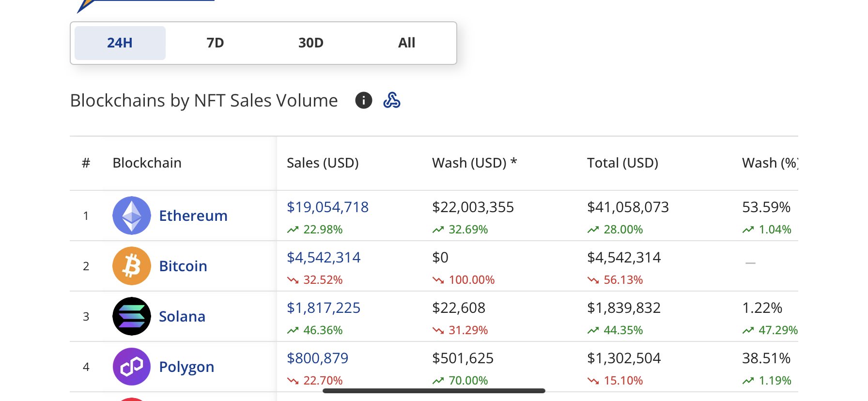
Task: Click the # rank column header
Action: tap(86, 163)
